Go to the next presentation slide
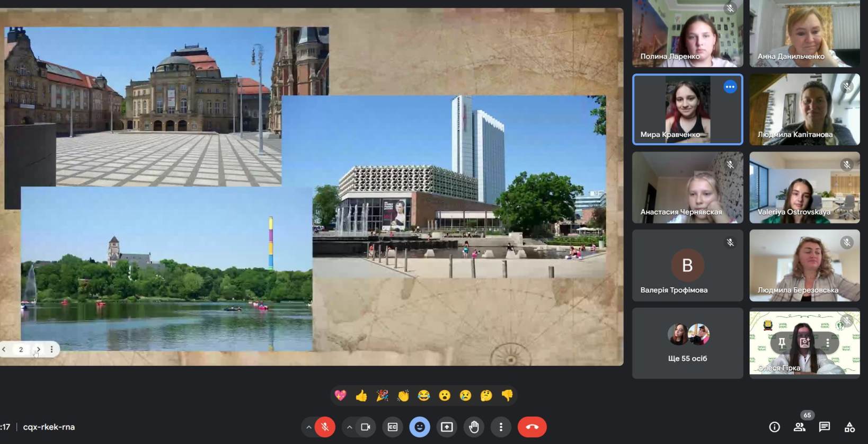The height and width of the screenshot is (444, 868). click(38, 349)
